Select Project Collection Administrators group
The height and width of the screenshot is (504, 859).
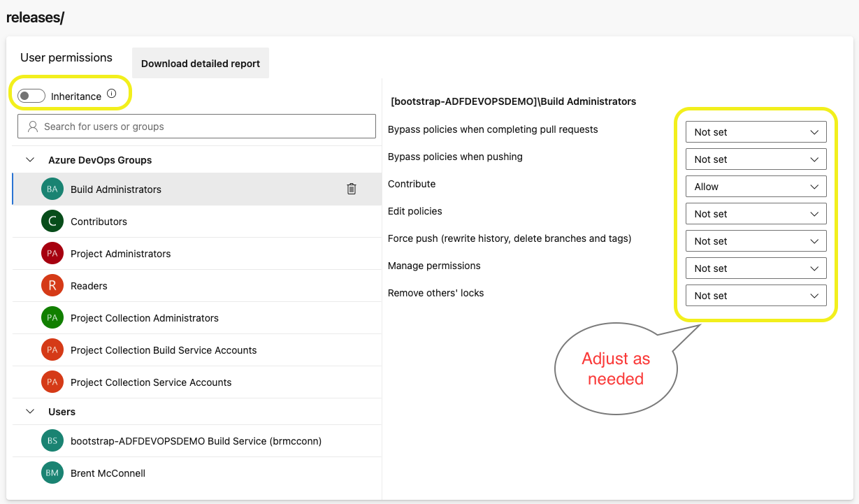[196, 317]
